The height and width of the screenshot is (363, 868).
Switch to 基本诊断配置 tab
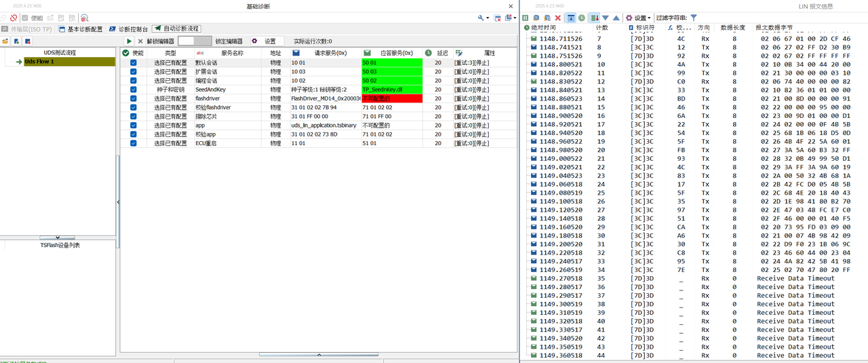(81, 29)
